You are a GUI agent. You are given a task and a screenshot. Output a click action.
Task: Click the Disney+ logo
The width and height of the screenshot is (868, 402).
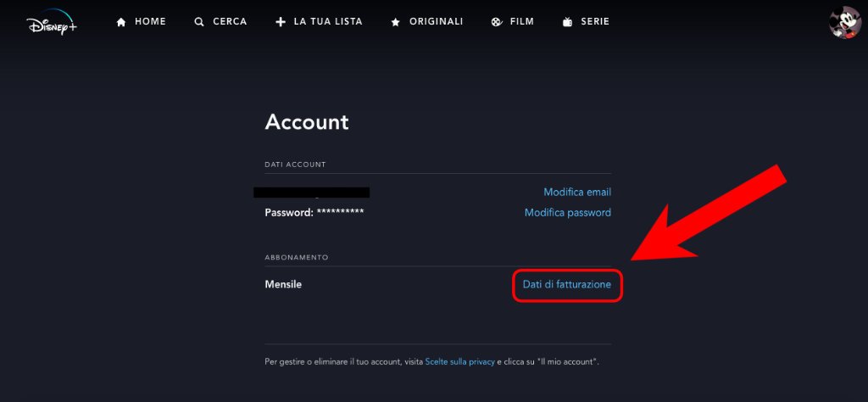pyautogui.click(x=53, y=22)
